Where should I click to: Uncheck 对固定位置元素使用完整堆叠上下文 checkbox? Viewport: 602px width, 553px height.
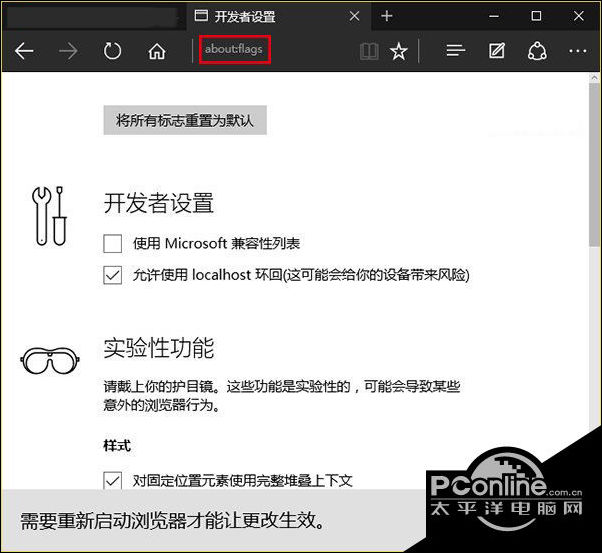[x=112, y=480]
